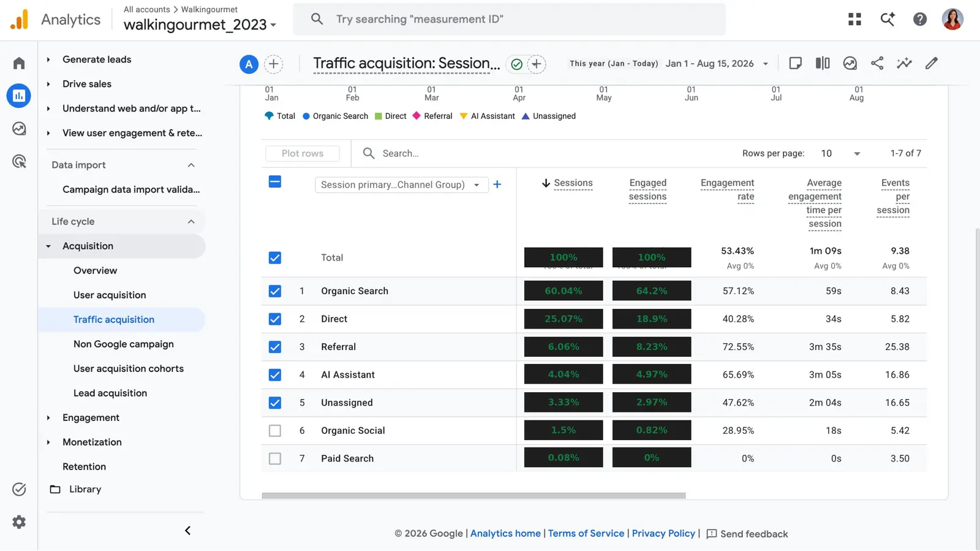The width and height of the screenshot is (980, 551).
Task: Click the horizontal table scrollbar
Action: click(473, 496)
